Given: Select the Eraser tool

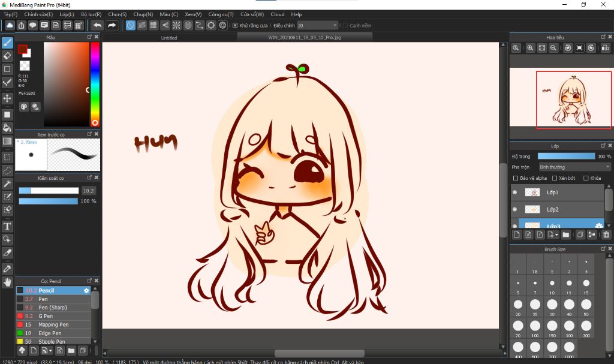Looking at the screenshot, I should click(x=7, y=56).
